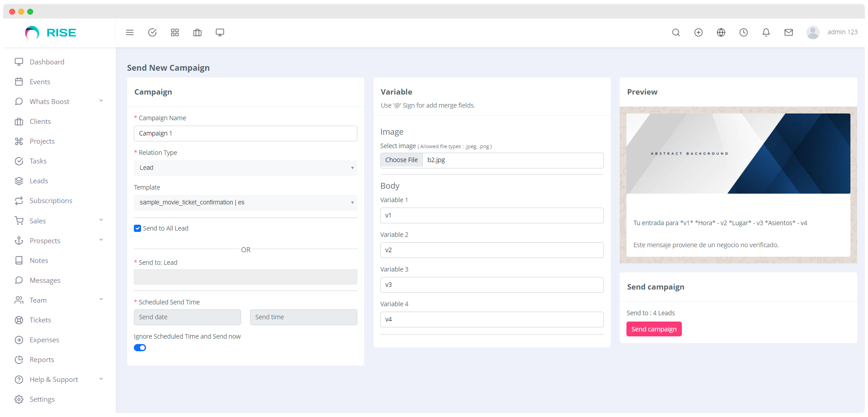The image size is (868, 417).
Task: Click the admin 123 username
Action: pos(842,32)
